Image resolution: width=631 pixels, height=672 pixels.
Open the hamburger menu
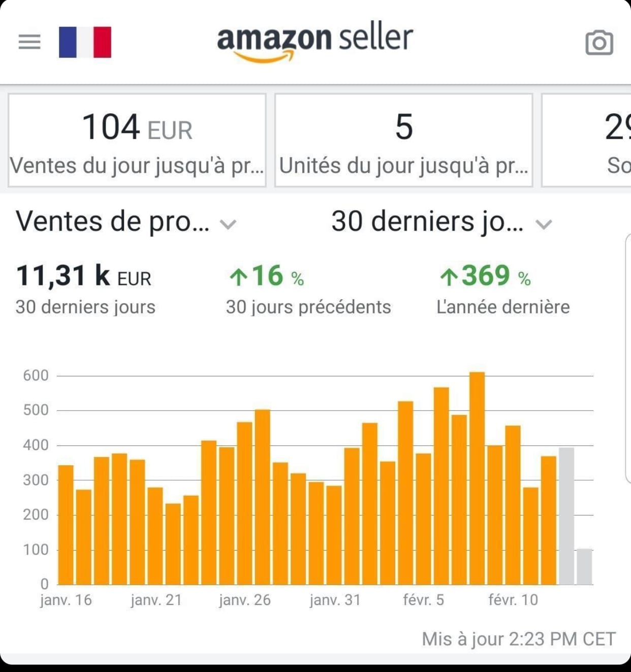click(29, 42)
